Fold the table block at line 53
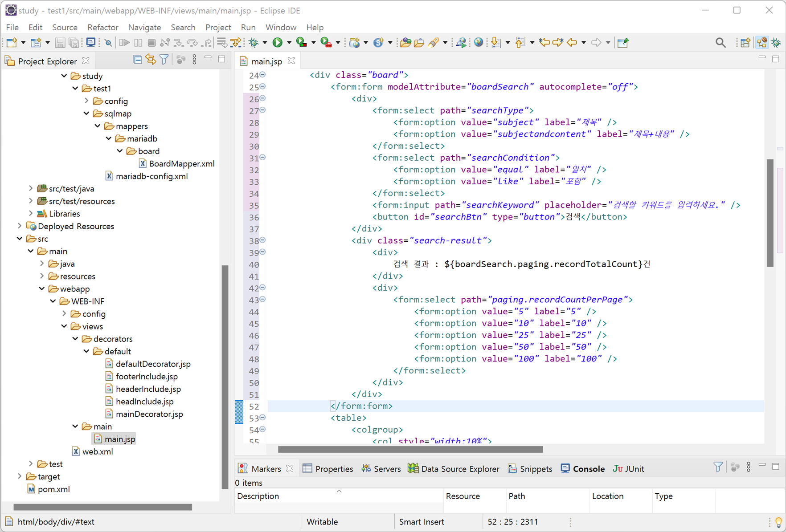 pos(263,418)
